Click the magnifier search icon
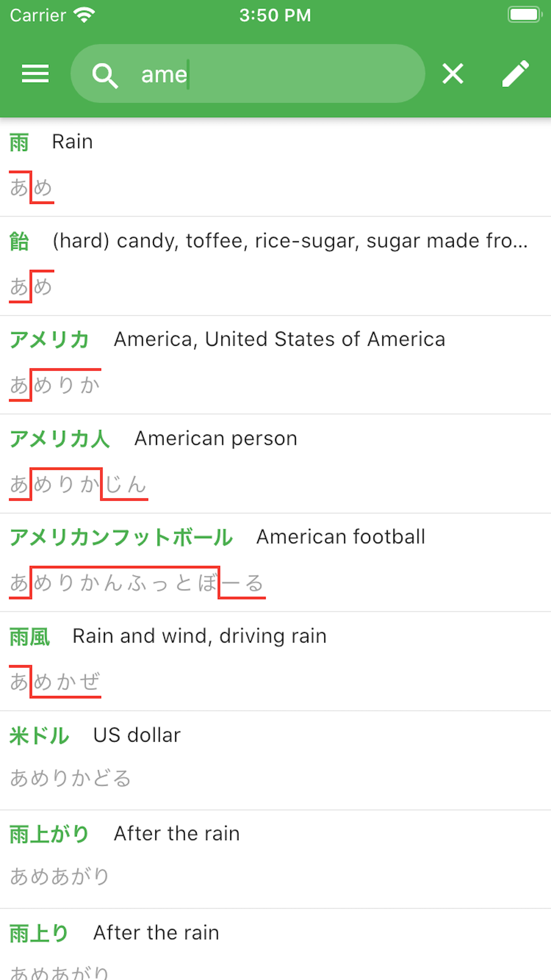 105,75
